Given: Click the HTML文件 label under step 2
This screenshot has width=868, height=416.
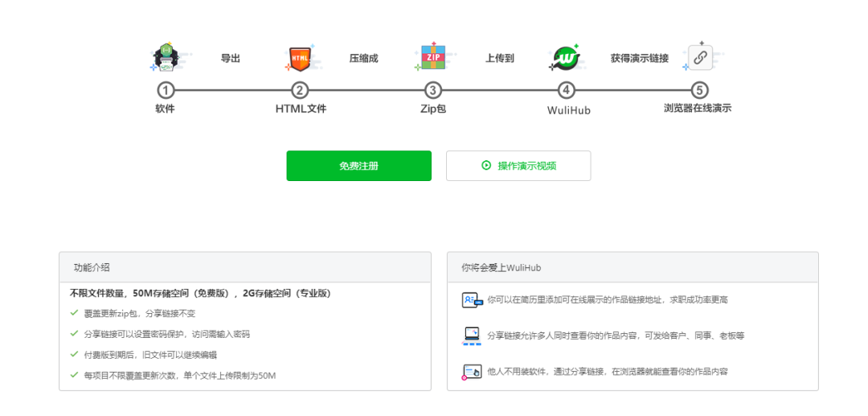Looking at the screenshot, I should click(x=301, y=109).
